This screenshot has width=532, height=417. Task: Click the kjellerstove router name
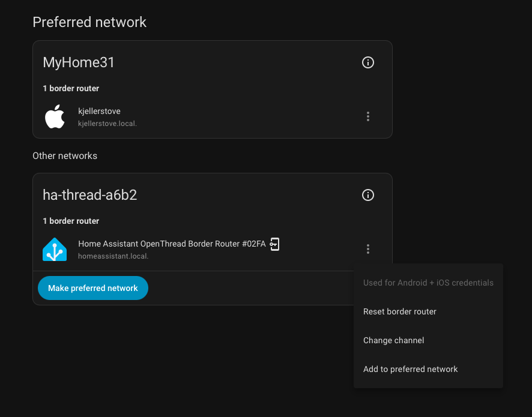coord(99,111)
